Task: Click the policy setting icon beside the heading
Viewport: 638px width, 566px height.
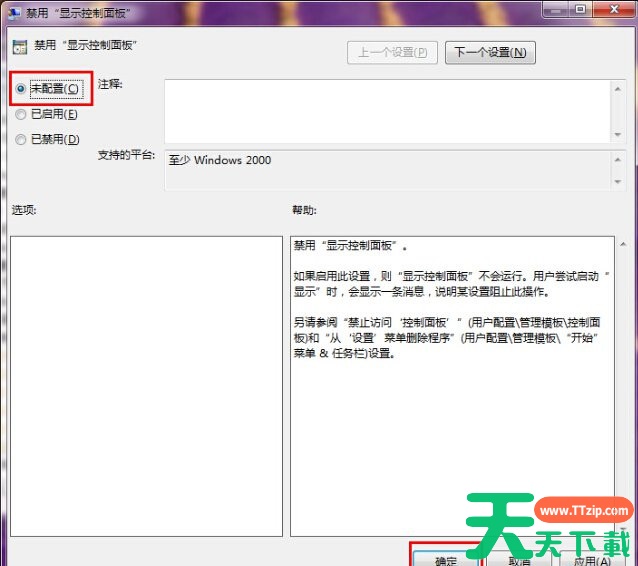Action: [20, 47]
